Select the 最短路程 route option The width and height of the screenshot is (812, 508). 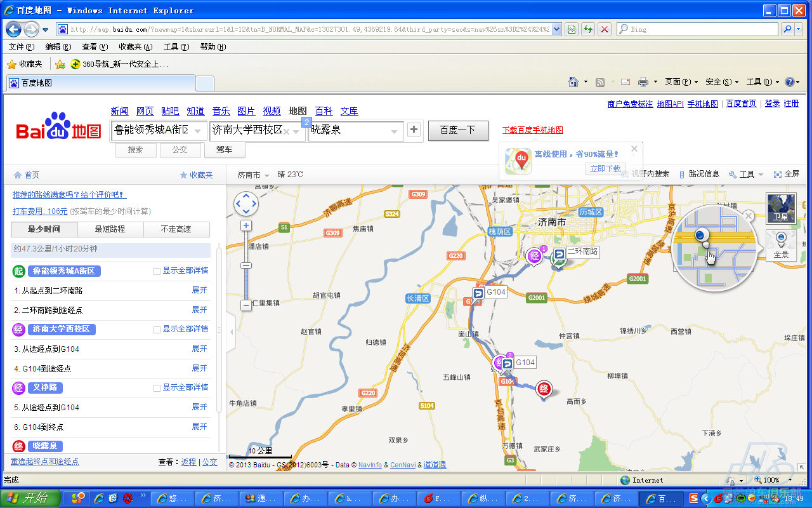(x=110, y=229)
